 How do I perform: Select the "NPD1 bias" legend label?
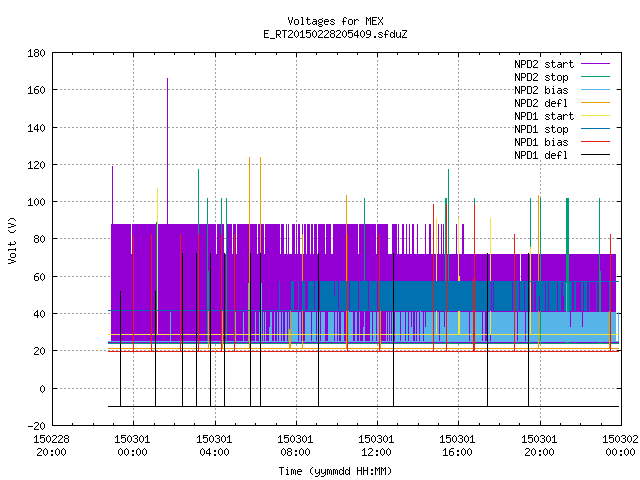pyautogui.click(x=541, y=142)
